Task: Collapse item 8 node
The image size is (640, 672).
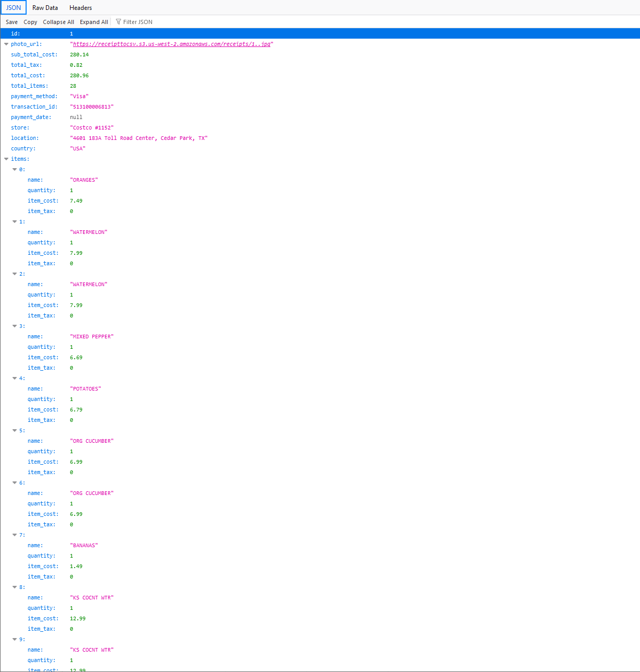Action: 15,587
